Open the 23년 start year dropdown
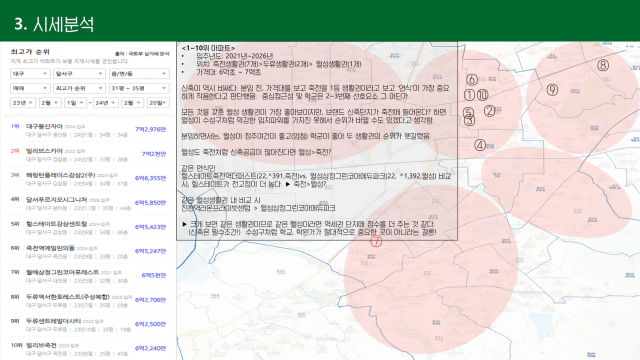Image resolution: width=640 pixels, height=360 pixels. [22, 103]
